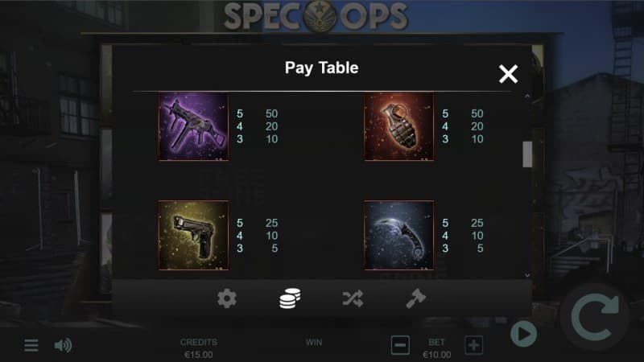
Task: Select the coins pay table tab
Action: [x=290, y=298]
